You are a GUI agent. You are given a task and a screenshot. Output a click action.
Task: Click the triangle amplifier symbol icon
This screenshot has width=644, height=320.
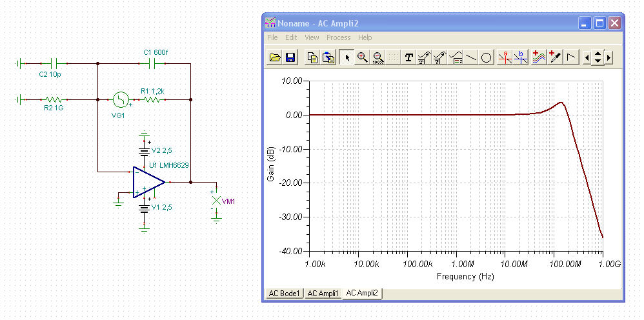click(x=570, y=57)
